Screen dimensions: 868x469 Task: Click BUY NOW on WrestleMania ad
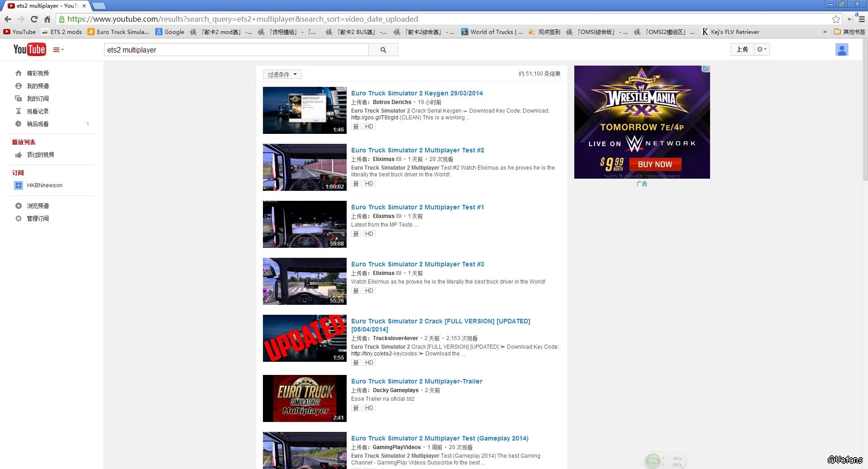point(654,164)
